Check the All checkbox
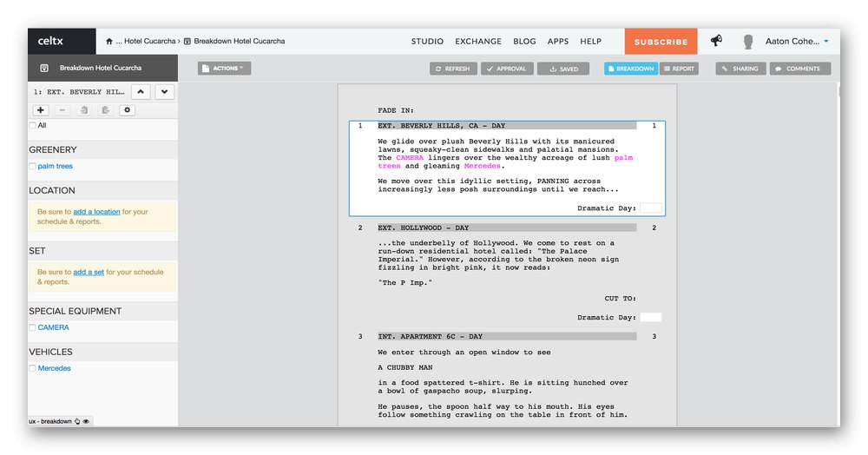This screenshot has width=868, height=455. pos(33,126)
